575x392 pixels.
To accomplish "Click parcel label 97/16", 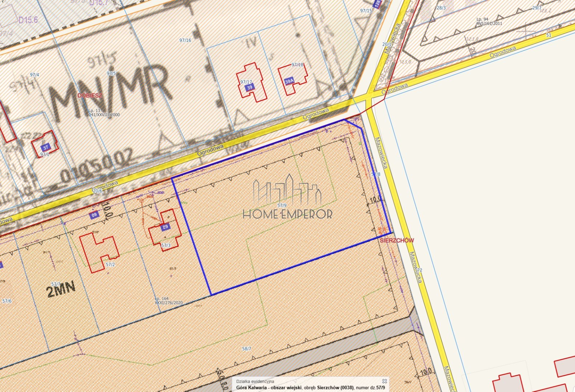I will point(185,40).
